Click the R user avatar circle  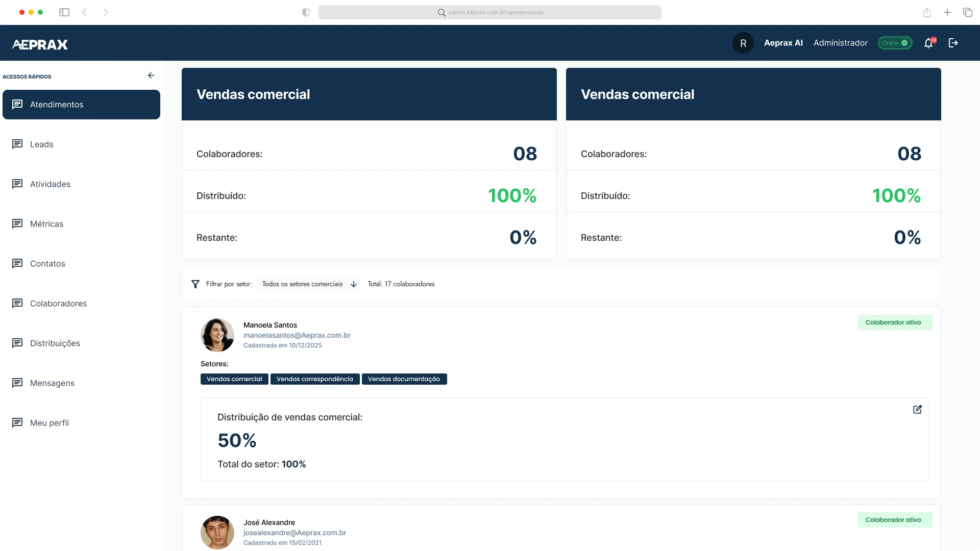743,43
